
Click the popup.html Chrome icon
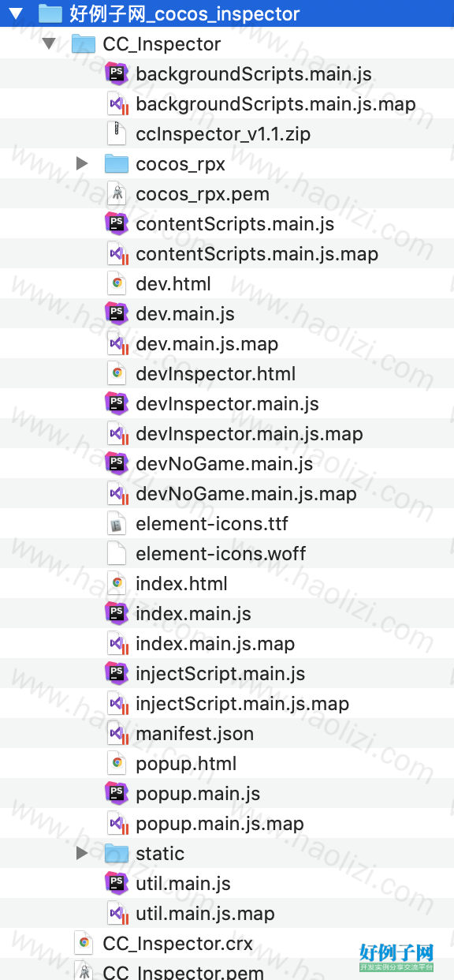click(x=117, y=763)
